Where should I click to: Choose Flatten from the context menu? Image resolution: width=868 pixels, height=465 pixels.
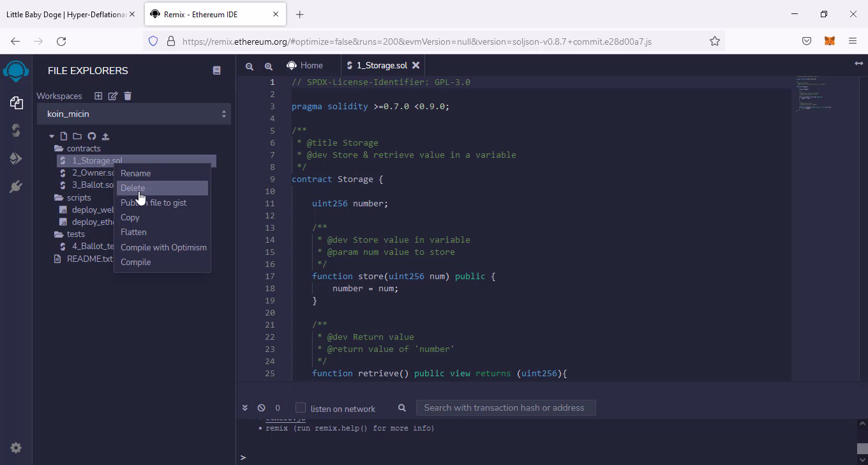[133, 232]
